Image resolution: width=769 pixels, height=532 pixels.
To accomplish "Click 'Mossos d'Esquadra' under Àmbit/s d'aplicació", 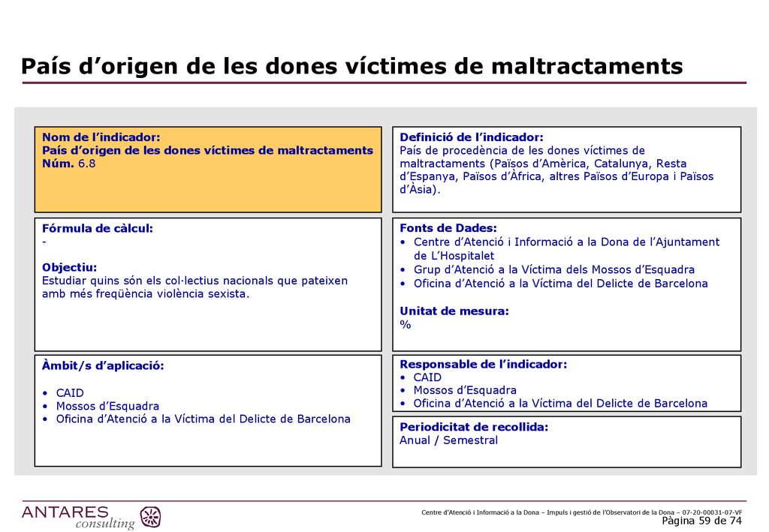I will point(107,406).
